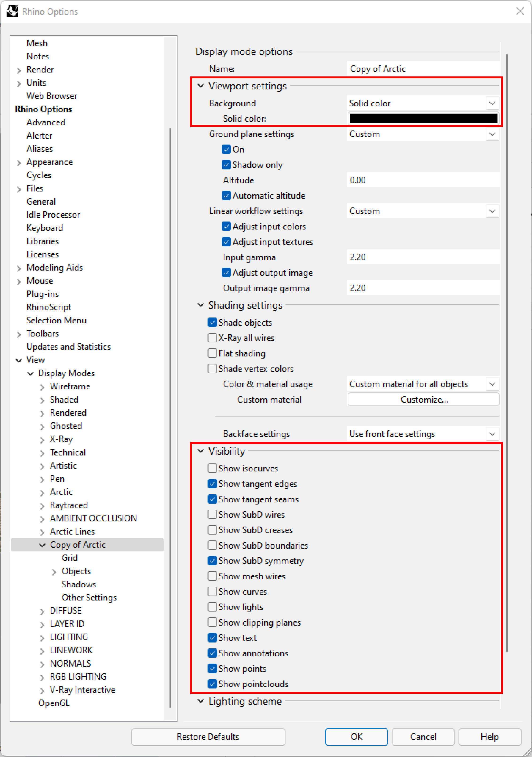Image resolution: width=532 pixels, height=757 pixels.
Task: Collapse the Copy of Arctic tree node
Action: click(42, 545)
